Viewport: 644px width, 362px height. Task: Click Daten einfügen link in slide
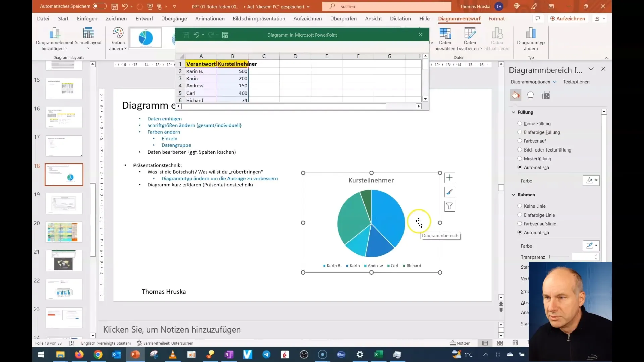click(x=164, y=118)
